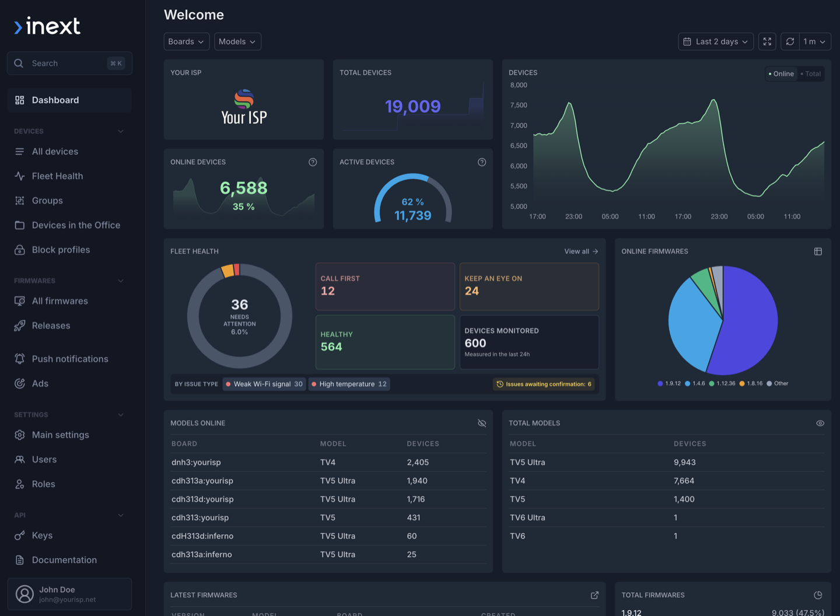
Task: Open the Healthy devices card
Action: click(385, 342)
